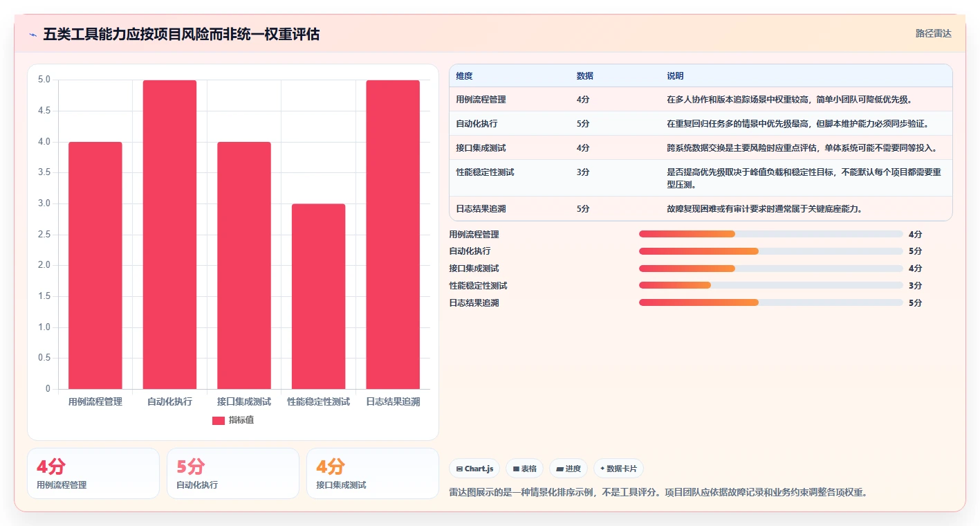Click the 性能稳定性测试 label in the progress list
Image resolution: width=980 pixels, height=526 pixels.
coord(478,286)
